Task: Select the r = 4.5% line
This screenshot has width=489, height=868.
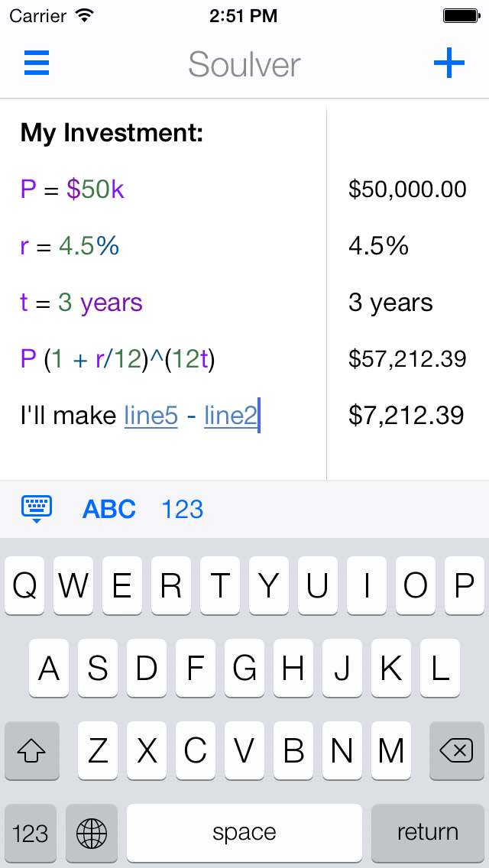Action: (x=70, y=246)
